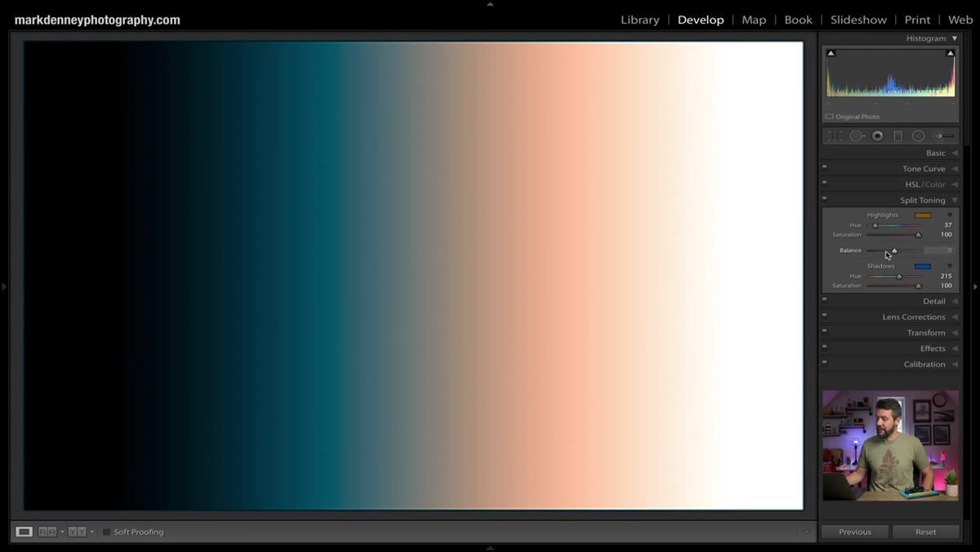Click the Balance slider handle
The width and height of the screenshot is (980, 552).
[x=894, y=251]
